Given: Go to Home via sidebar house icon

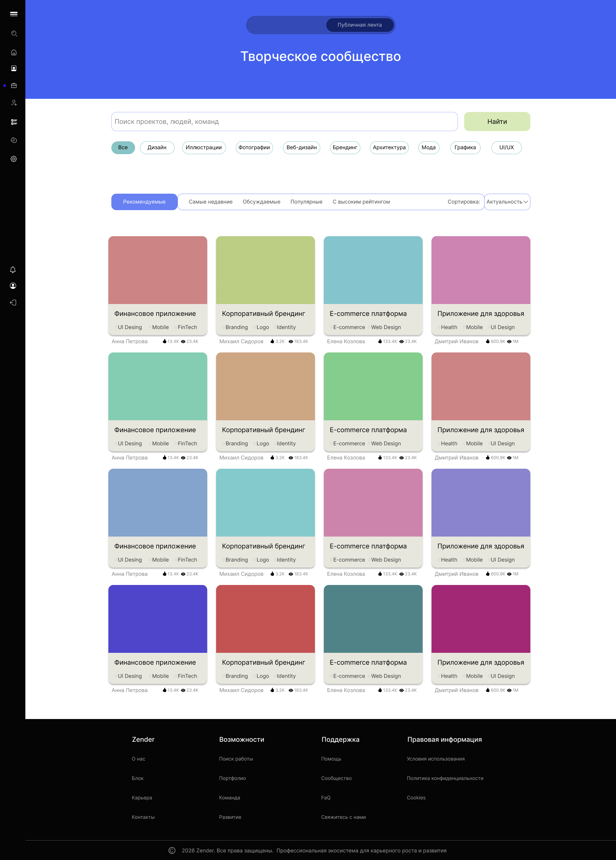Looking at the screenshot, I should tap(14, 52).
